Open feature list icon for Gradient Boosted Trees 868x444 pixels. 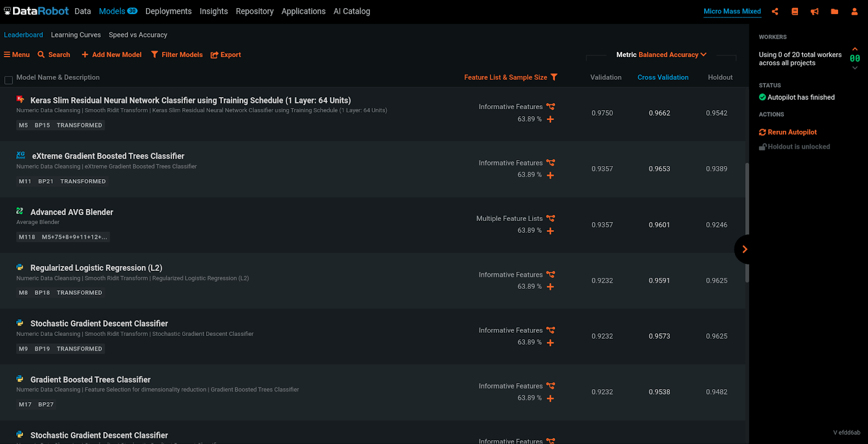(551, 386)
